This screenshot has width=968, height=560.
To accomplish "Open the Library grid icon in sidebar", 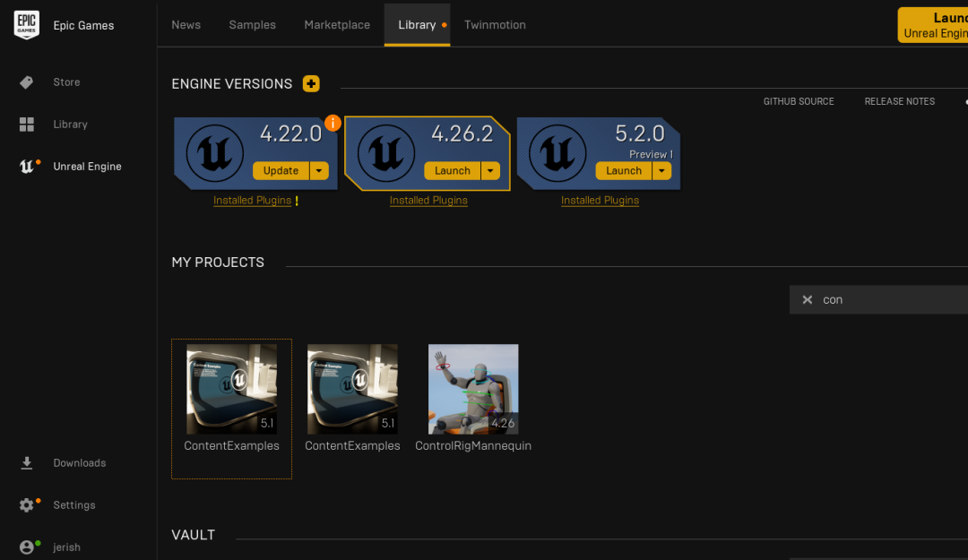I will 27,125.
